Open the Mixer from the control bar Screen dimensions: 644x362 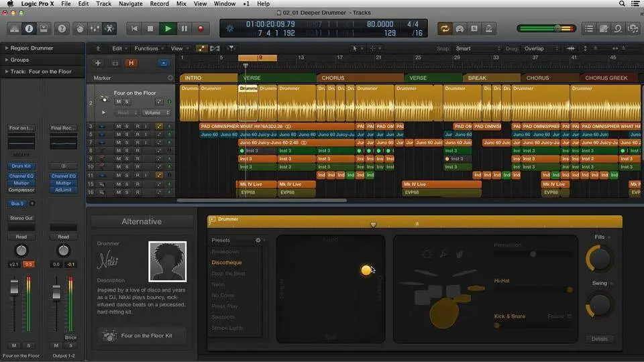(95, 28)
